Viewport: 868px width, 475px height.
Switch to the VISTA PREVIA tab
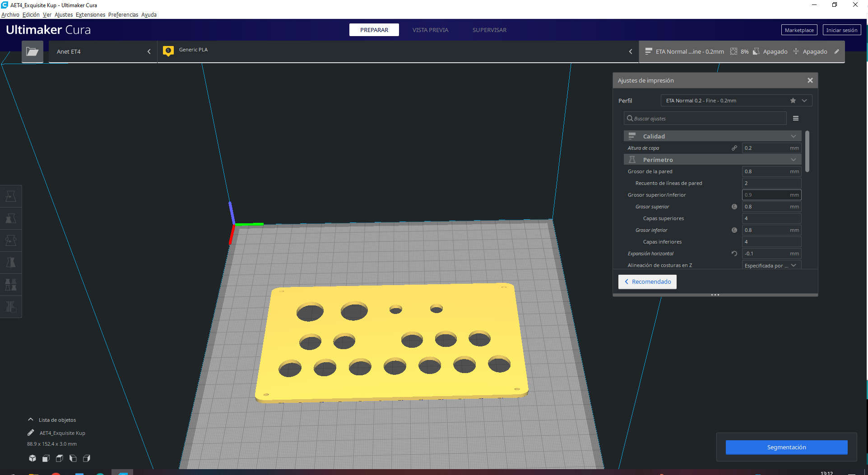click(430, 30)
